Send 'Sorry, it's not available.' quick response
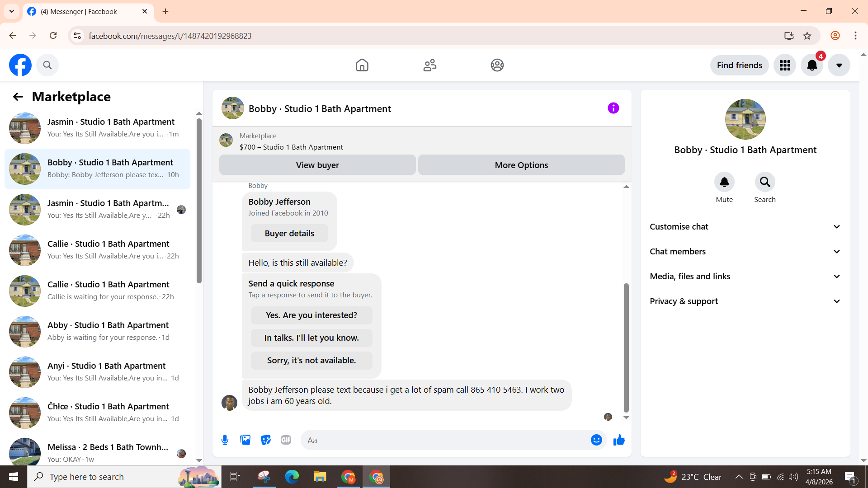The height and width of the screenshot is (488, 868). click(x=311, y=360)
